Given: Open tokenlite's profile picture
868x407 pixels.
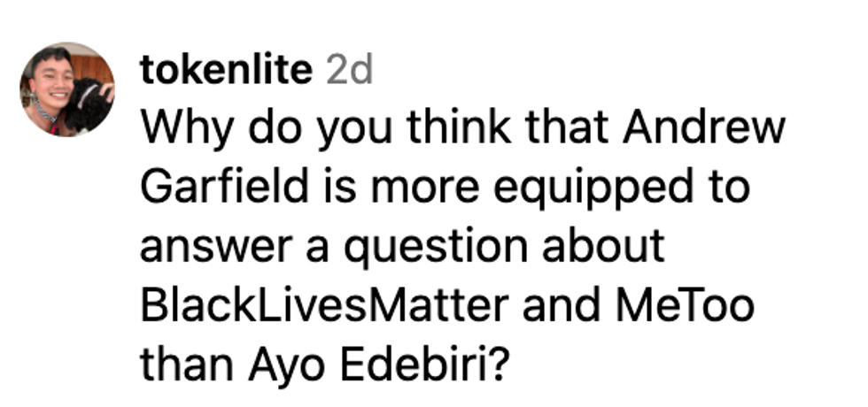Looking at the screenshot, I should tap(66, 89).
